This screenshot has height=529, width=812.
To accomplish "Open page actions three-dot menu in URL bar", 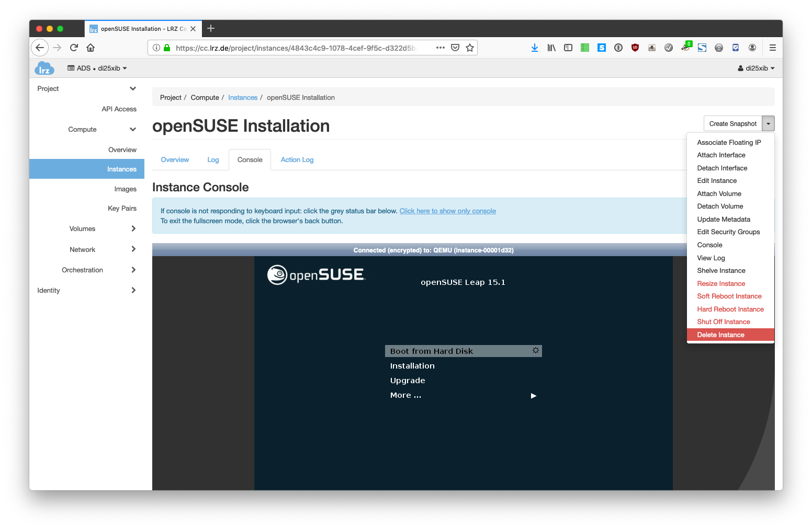I will coord(441,48).
